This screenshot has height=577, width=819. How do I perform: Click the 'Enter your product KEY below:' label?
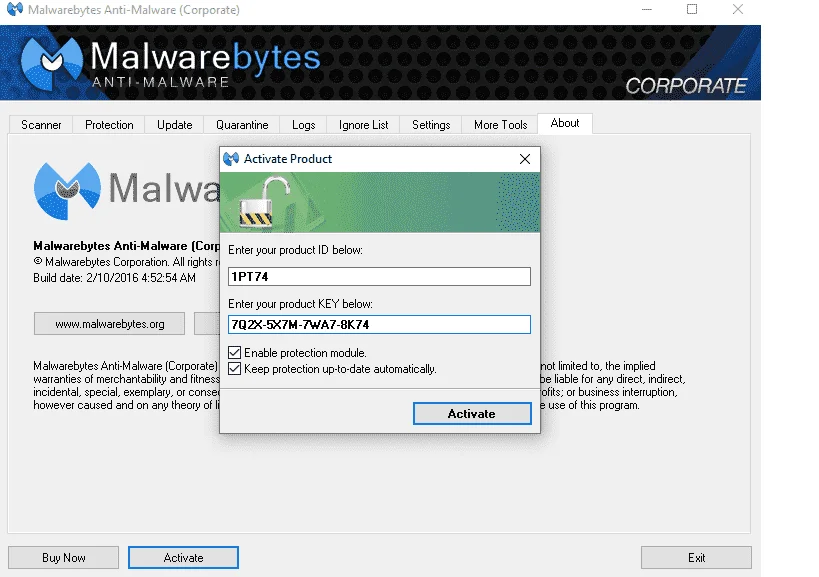coord(300,304)
